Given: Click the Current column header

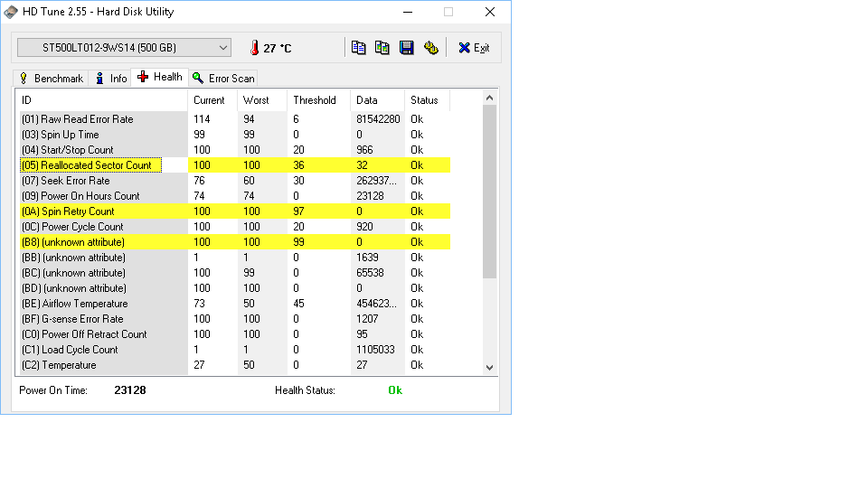Looking at the screenshot, I should (x=213, y=100).
